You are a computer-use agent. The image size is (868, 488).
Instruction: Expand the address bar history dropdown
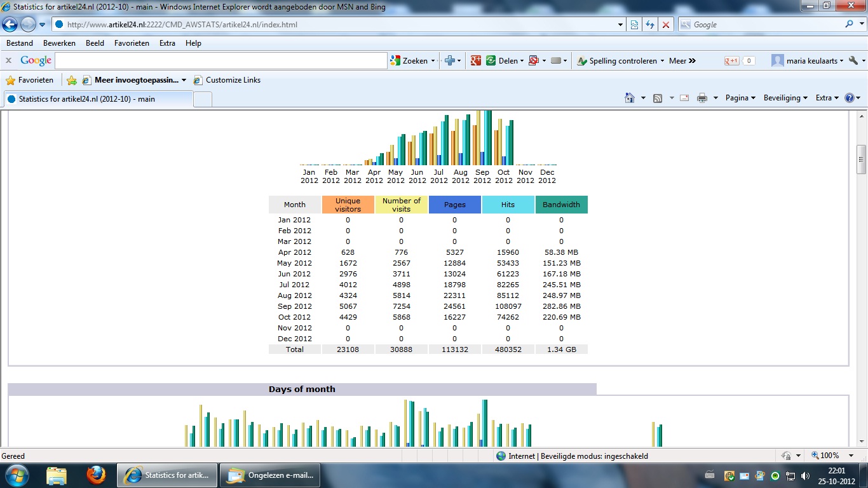tap(621, 25)
